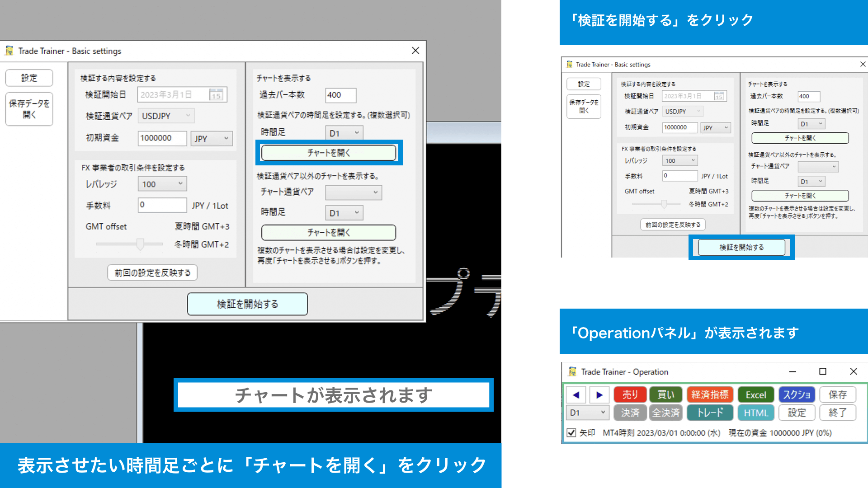The height and width of the screenshot is (488, 868).
Task: Open the calendar picker for 検証開始日
Action: 216,95
